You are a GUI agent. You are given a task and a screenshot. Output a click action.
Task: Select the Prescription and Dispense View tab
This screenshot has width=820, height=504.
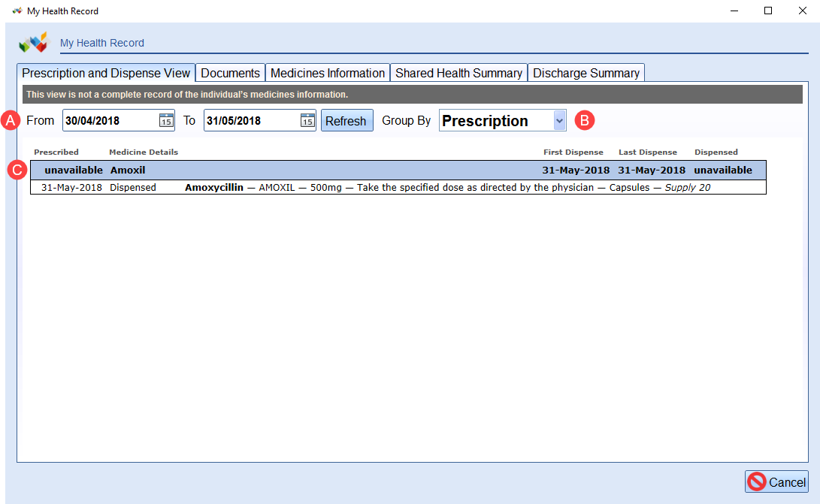point(106,72)
